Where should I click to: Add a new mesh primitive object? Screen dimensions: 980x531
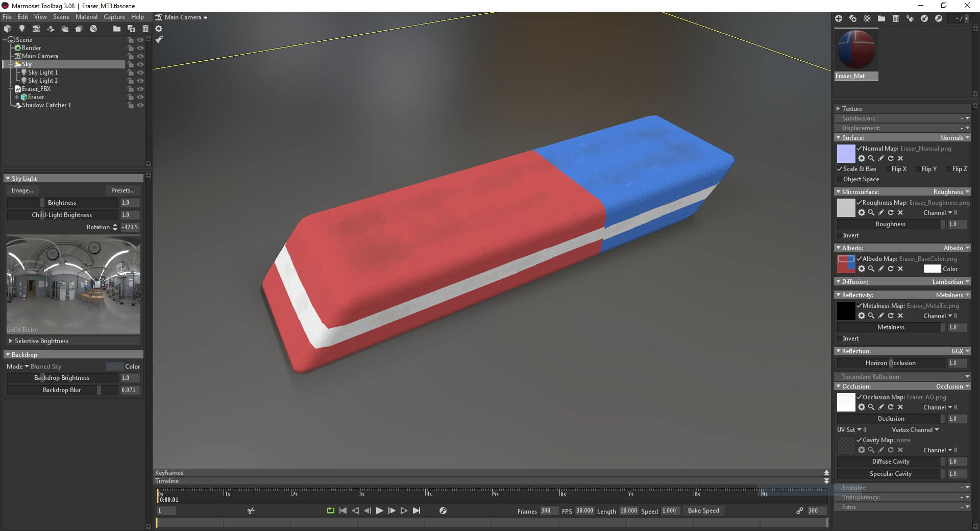coord(8,29)
